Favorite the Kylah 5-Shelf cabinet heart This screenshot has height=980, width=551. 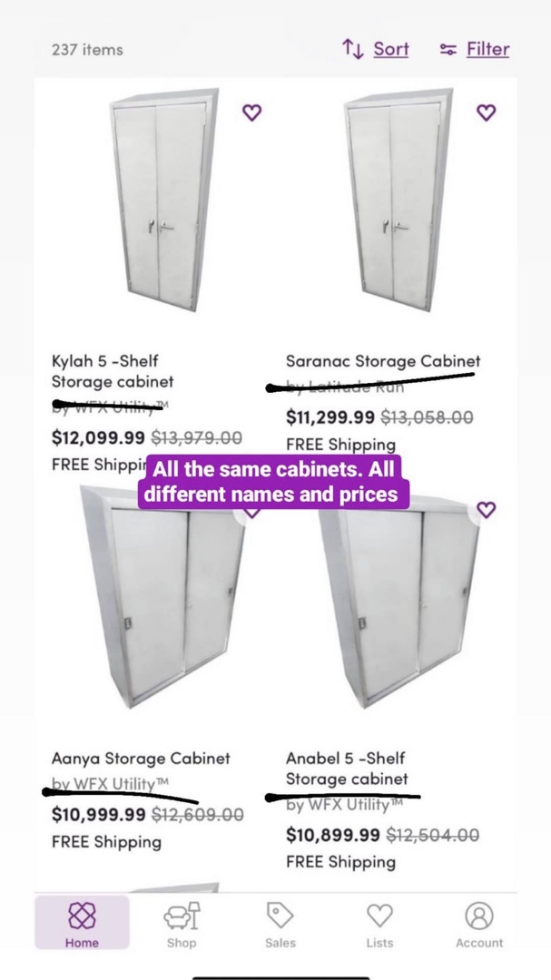(252, 113)
